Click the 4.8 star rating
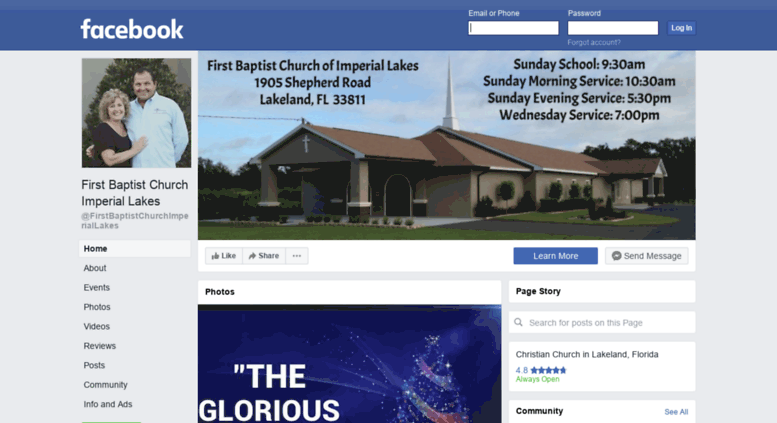 point(541,370)
